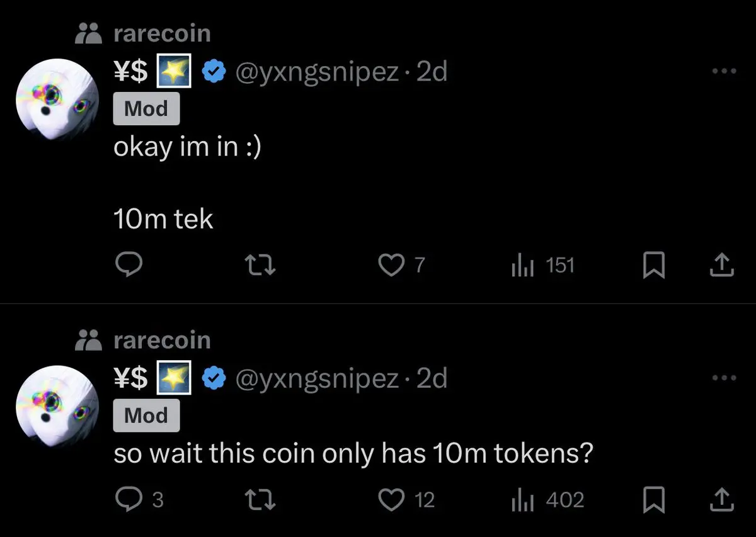This screenshot has width=756, height=537.
Task: View analytics showing 402 views
Action: (x=547, y=500)
